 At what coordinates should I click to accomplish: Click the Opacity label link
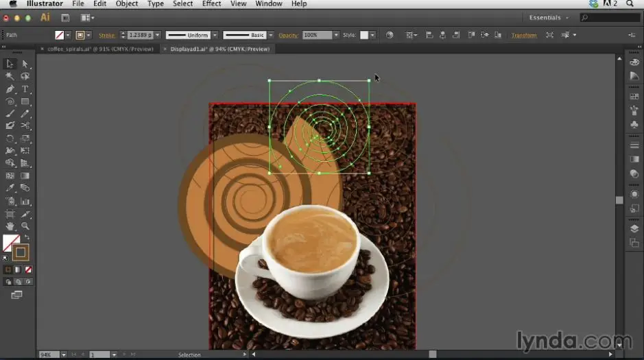click(x=288, y=35)
